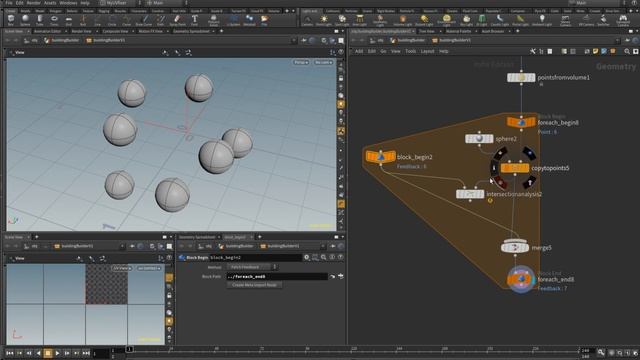Open the network editor Tools menu
Image resolution: width=640 pixels, height=360 pixels.
(x=411, y=51)
